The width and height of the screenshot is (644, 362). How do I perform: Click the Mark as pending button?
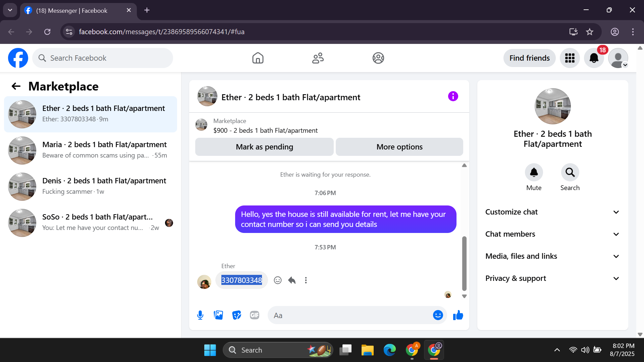coord(264,147)
